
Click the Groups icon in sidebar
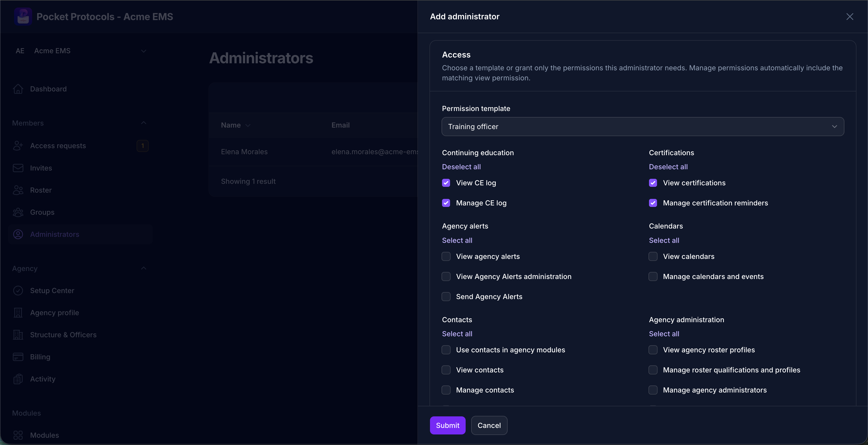pos(18,212)
